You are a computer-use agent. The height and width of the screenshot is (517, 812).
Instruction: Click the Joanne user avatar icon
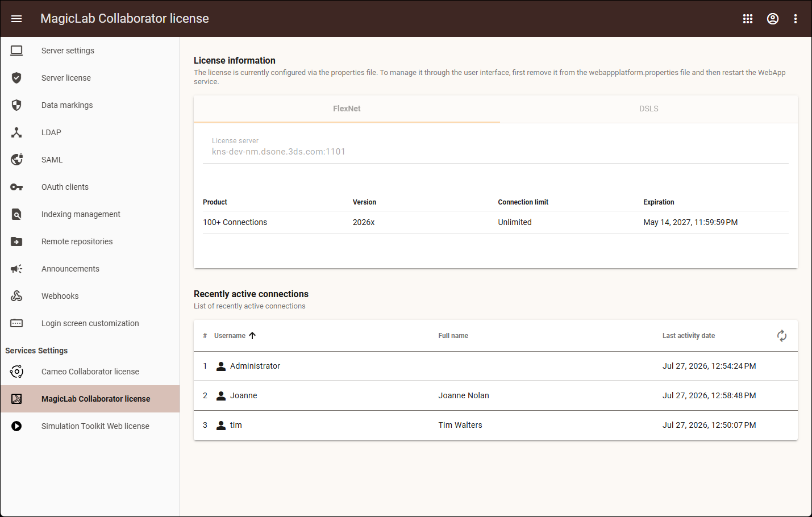point(221,396)
